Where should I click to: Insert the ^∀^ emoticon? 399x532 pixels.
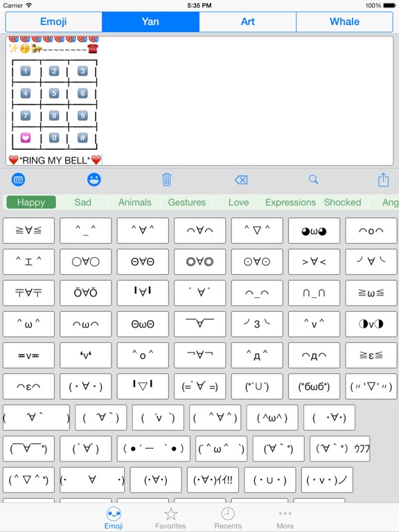pos(143,231)
